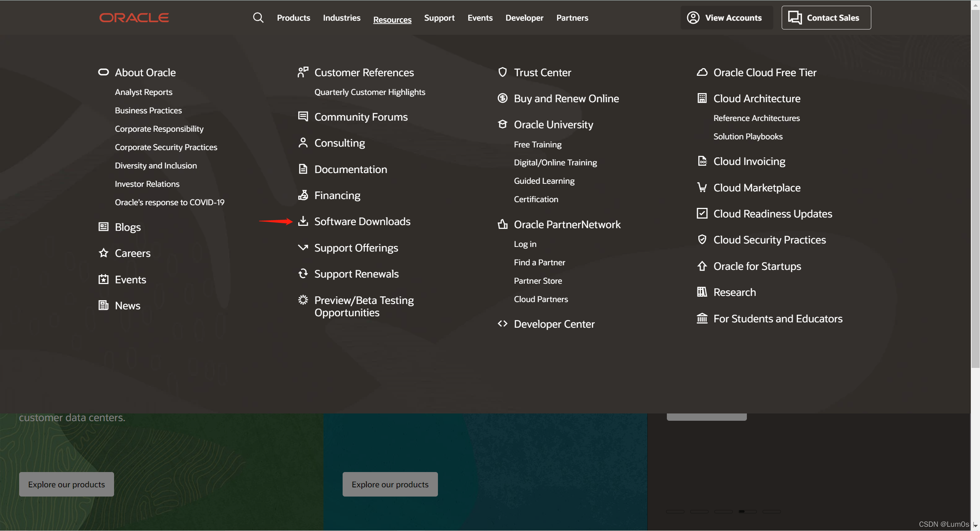Click the Oracle University graduation cap icon
The image size is (980, 531).
click(x=502, y=124)
